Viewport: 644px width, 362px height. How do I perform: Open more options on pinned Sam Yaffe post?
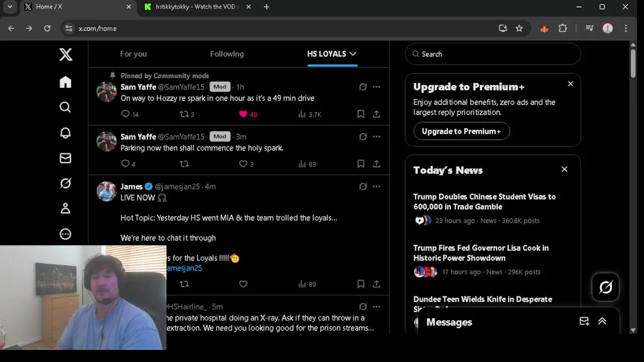tap(376, 87)
